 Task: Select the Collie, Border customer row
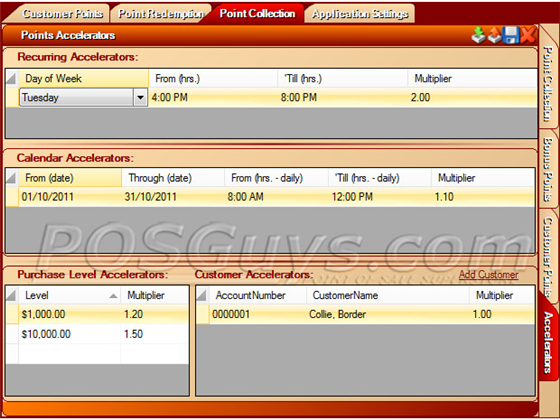365,314
